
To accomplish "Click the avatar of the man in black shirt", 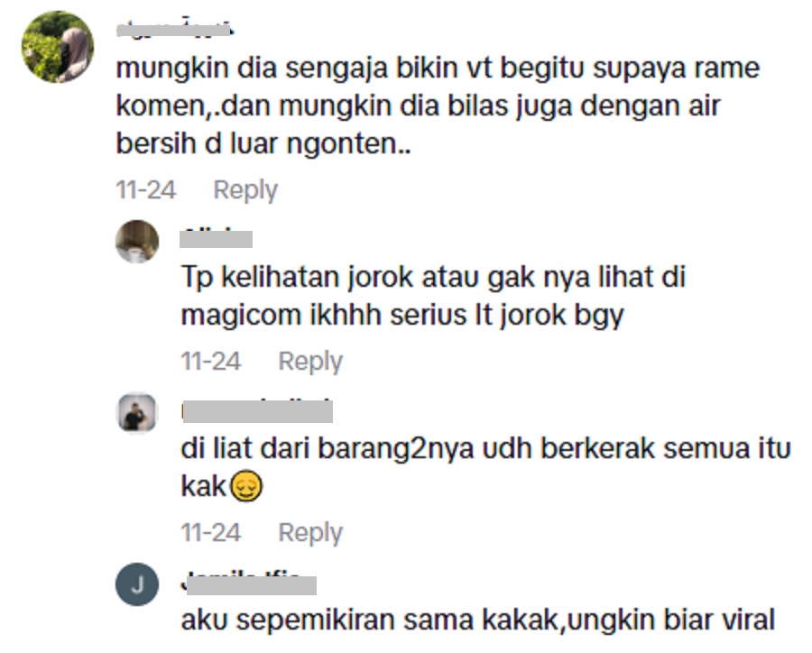I will pos(137,413).
